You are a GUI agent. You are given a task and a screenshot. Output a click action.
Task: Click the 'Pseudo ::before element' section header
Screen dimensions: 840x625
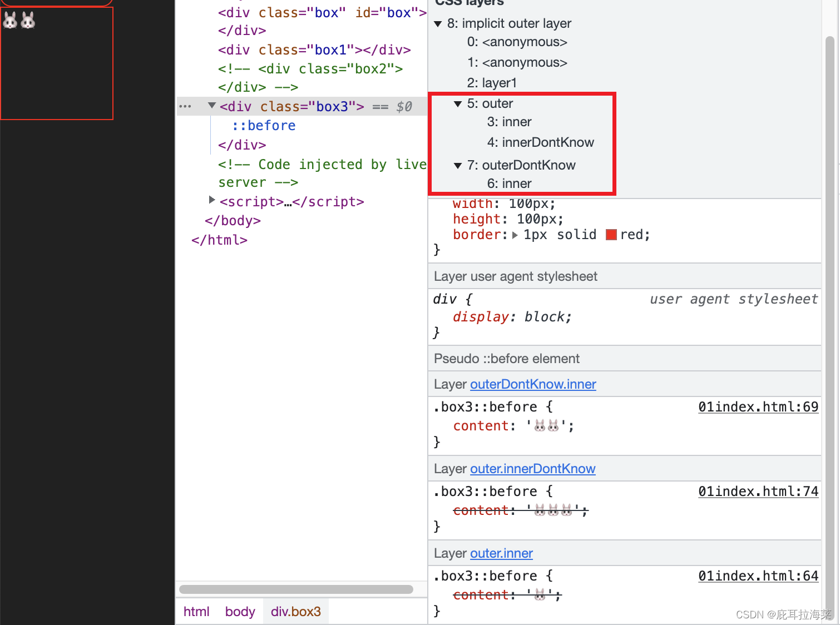coord(625,359)
